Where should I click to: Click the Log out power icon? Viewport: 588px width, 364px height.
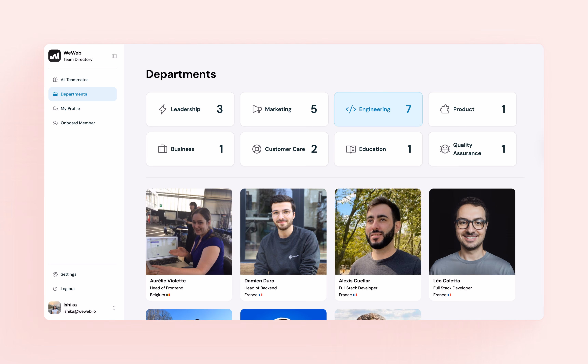pos(55,289)
